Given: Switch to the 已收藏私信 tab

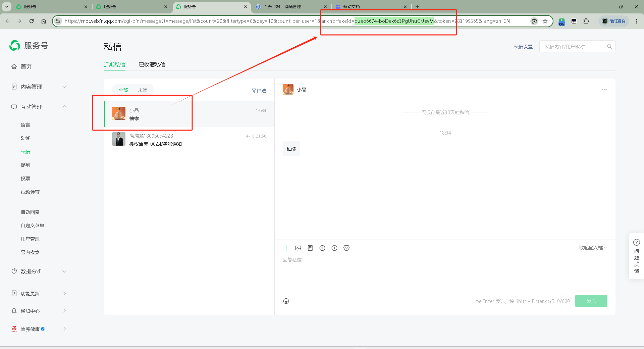Looking at the screenshot, I should click(152, 65).
